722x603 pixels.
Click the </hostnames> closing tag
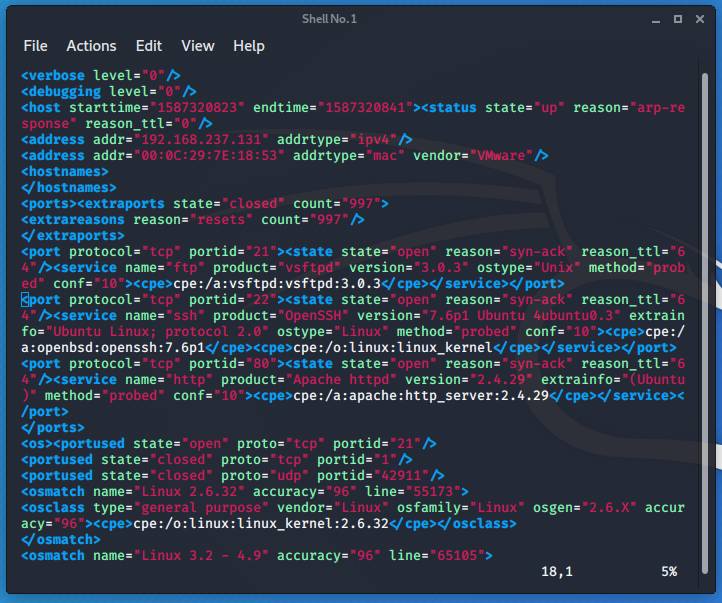[69, 188]
